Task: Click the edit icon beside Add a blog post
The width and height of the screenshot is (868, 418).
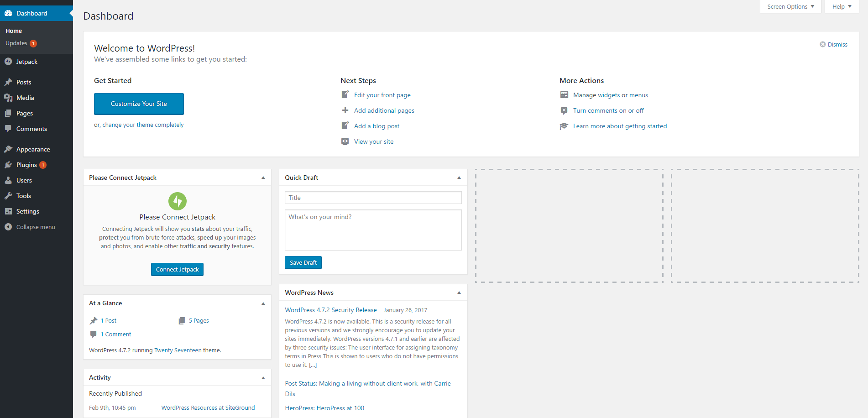Action: [345, 126]
